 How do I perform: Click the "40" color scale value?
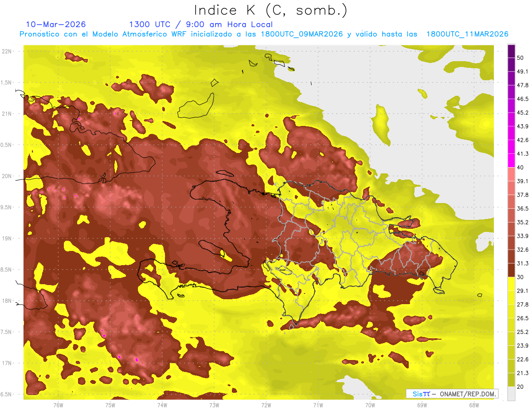pyautogui.click(x=520, y=167)
